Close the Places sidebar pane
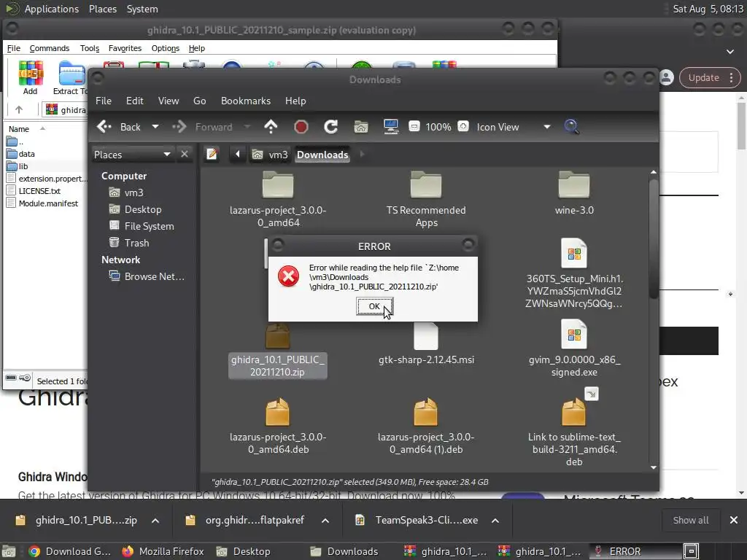 [x=185, y=155]
